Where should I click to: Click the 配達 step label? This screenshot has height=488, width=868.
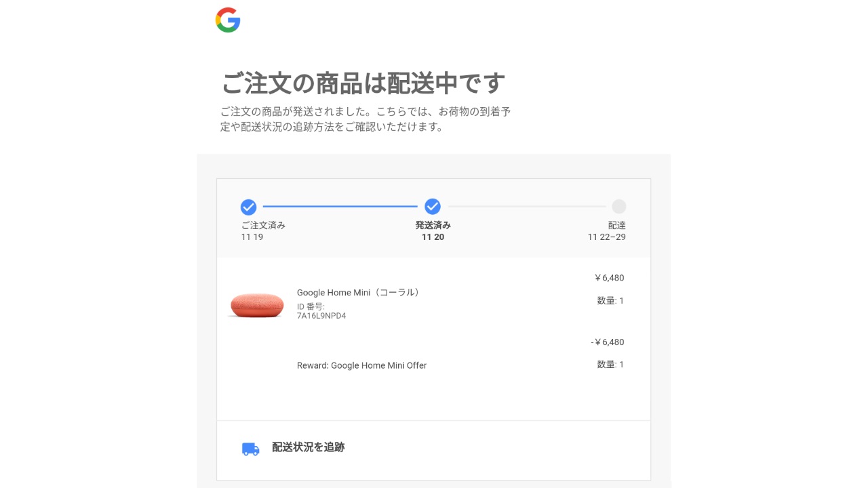tap(617, 226)
